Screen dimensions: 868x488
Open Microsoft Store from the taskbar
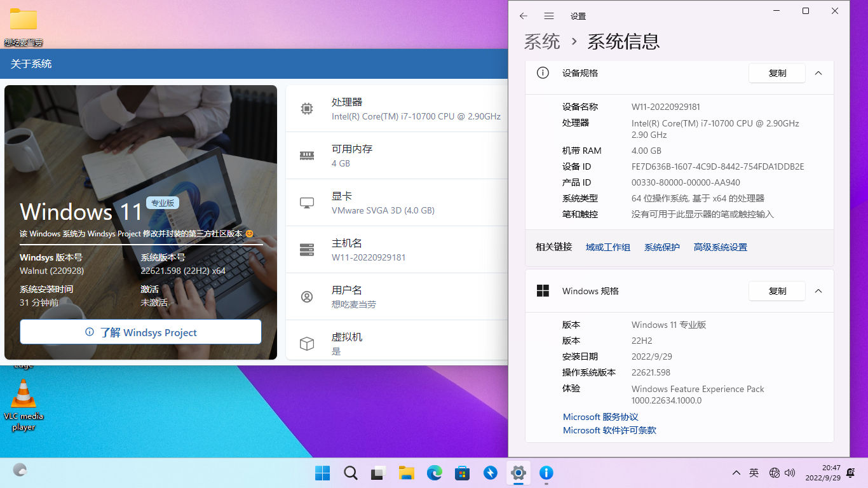pyautogui.click(x=462, y=473)
